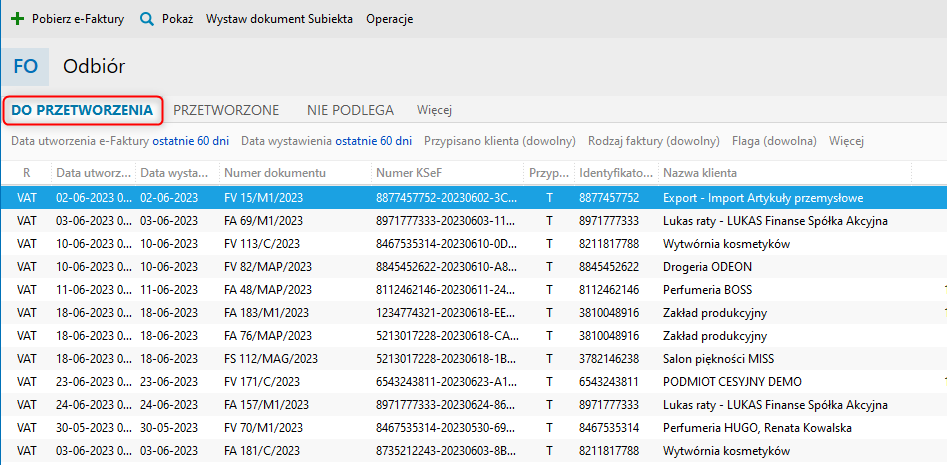Switch to the NIE PODLEGA tab
The image size is (947, 465).
pyautogui.click(x=350, y=110)
